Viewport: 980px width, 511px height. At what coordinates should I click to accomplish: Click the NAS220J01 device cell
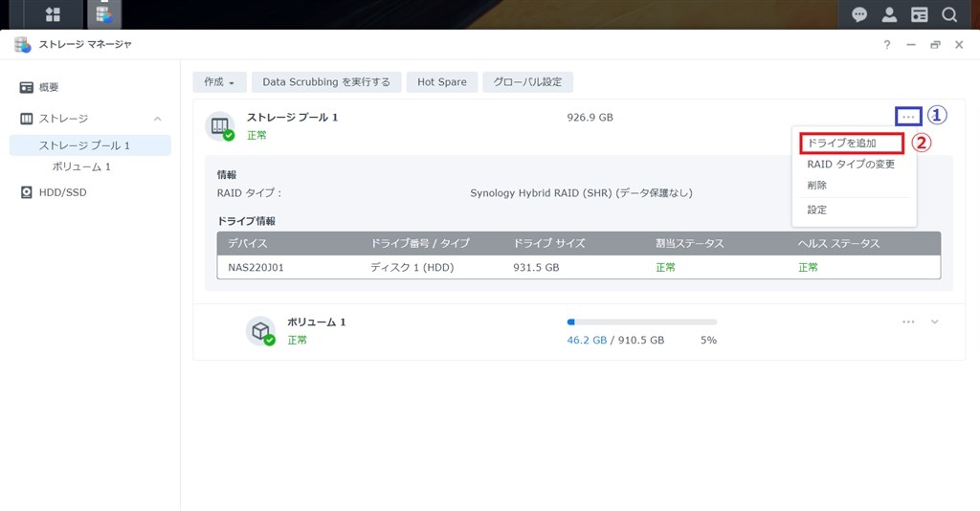coord(256,267)
